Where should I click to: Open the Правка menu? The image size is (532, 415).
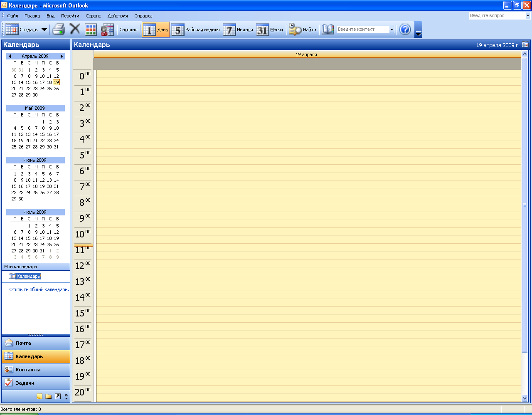[32, 16]
